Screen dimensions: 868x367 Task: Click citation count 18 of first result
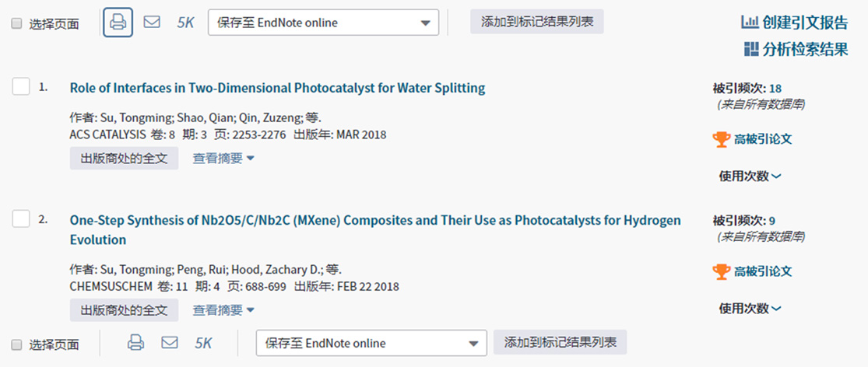775,88
